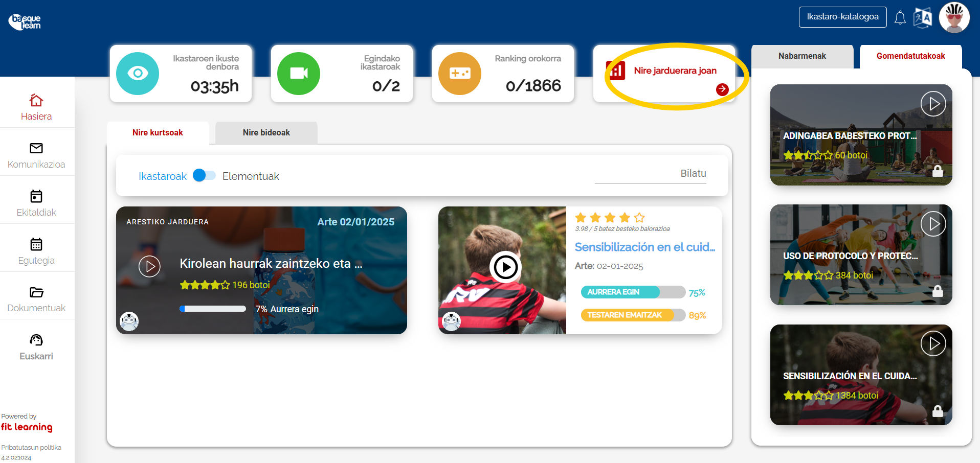
Task: Open Ekitaldiak events in sidebar
Action: 36,196
